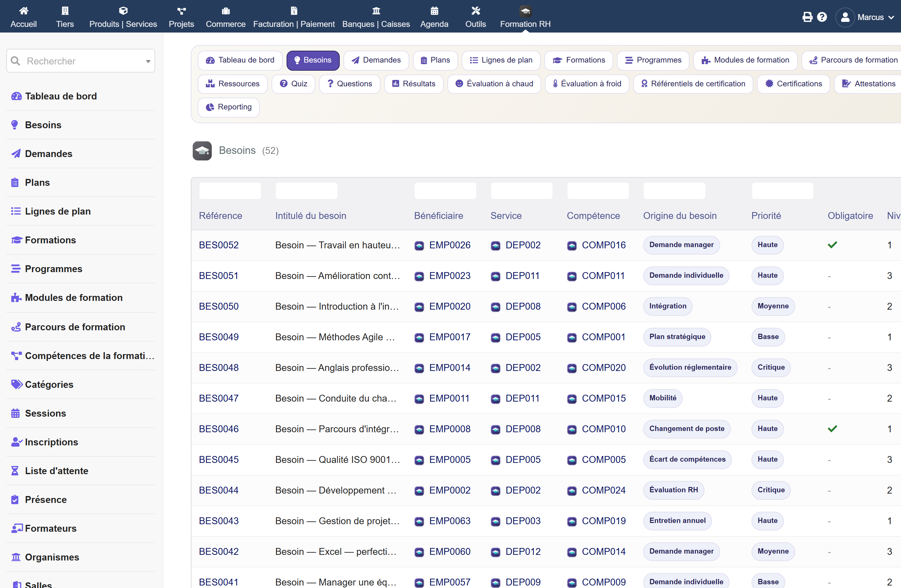
Task: Go to Inscriptions in the sidebar
Action: click(51, 442)
